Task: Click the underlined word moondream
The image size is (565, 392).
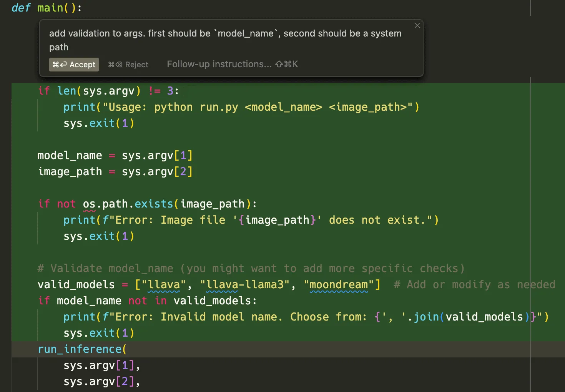Action: [x=338, y=284]
